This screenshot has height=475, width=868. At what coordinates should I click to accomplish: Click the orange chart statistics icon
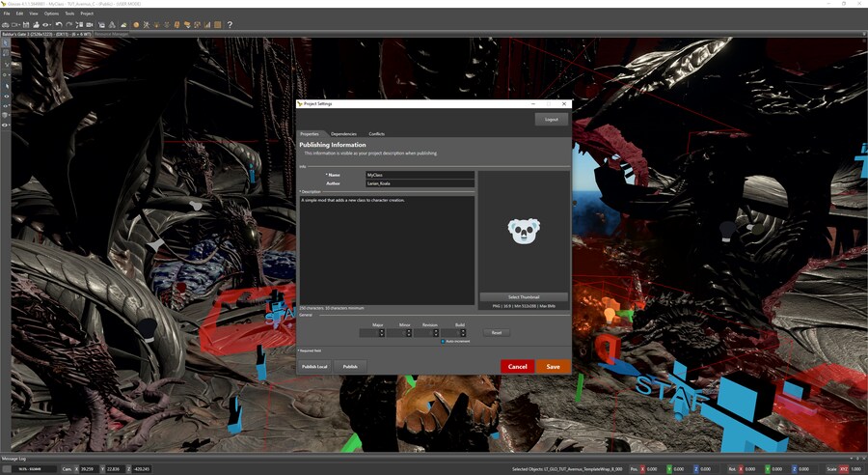pos(207,24)
